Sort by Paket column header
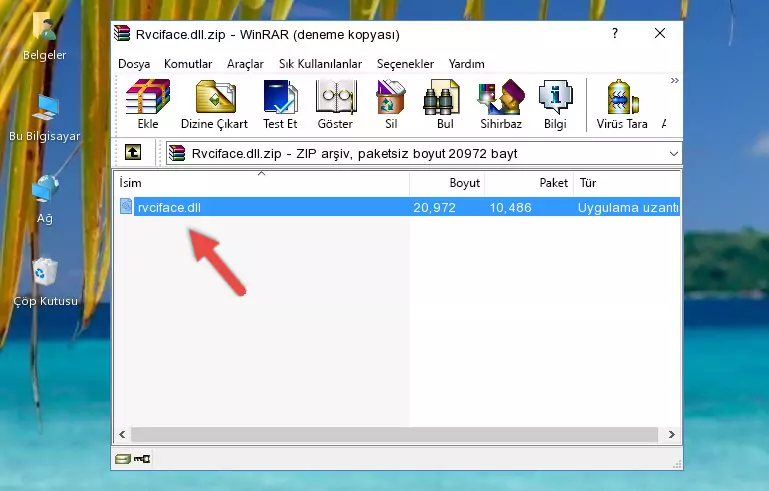Screen dimensions: 769x491 (x=529, y=183)
